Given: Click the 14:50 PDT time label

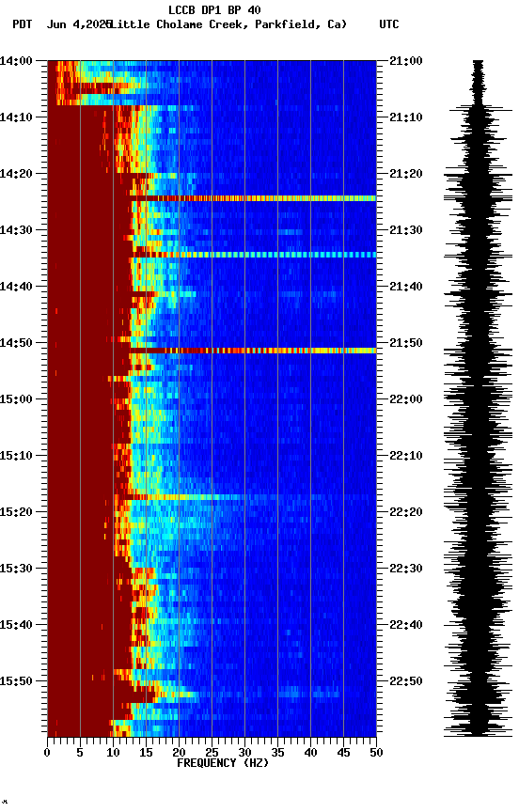Looking at the screenshot, I should point(16,343).
